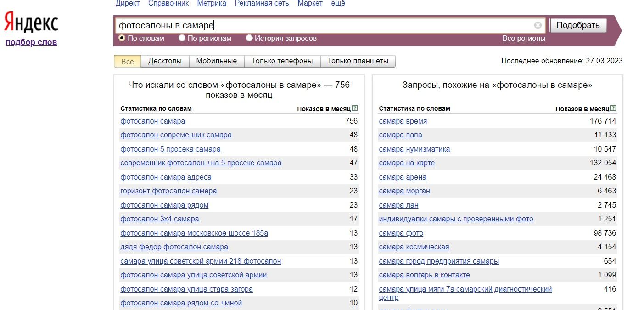Select the «История запросов» radio button

[x=249, y=38]
